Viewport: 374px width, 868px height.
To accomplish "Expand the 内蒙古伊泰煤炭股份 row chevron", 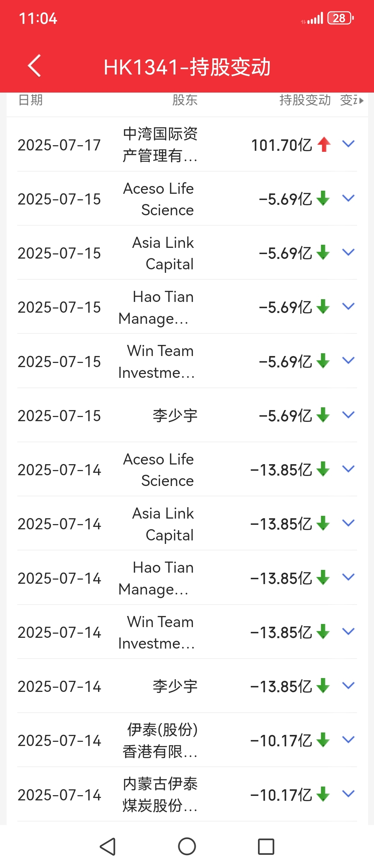I will tap(348, 793).
